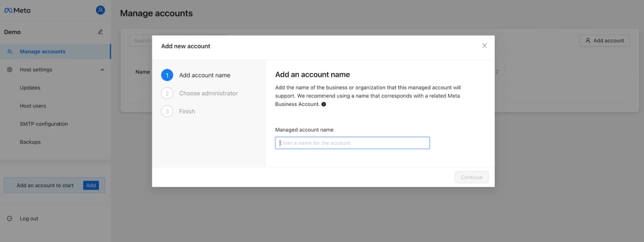Click the edit pencil next to Demo
This screenshot has height=242, width=644.
click(x=100, y=32)
